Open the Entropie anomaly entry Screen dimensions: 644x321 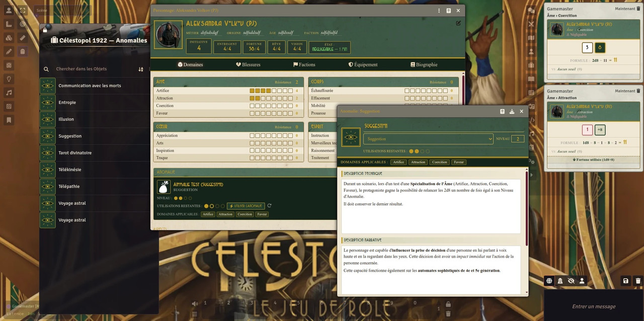tap(95, 103)
